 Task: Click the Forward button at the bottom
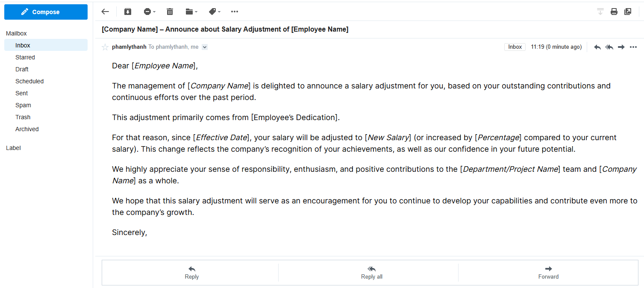pos(548,272)
